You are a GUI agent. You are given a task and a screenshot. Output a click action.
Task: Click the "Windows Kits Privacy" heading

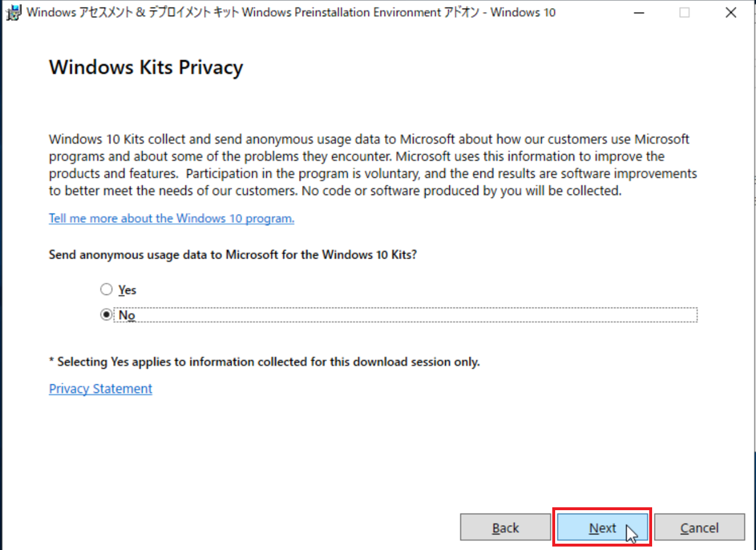click(x=146, y=67)
